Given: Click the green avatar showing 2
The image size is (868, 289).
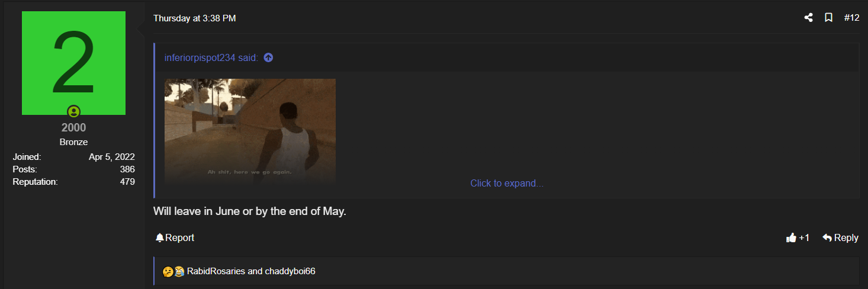Looking at the screenshot, I should 73,63.
